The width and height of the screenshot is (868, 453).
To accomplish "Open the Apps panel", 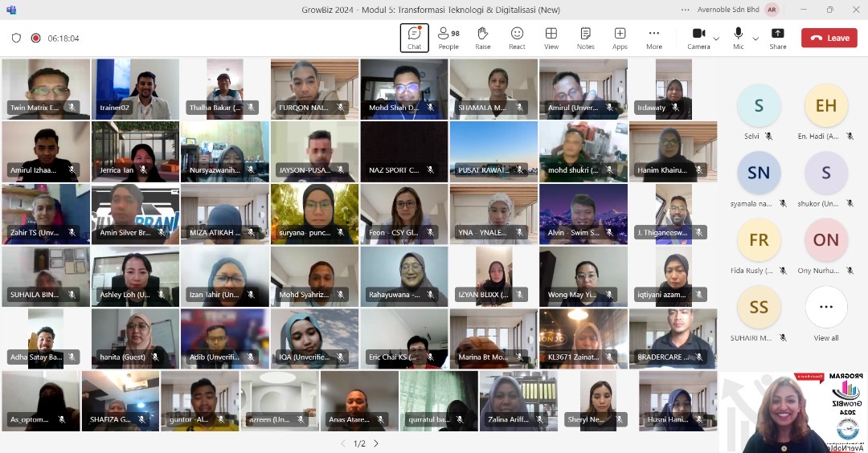I will point(620,38).
